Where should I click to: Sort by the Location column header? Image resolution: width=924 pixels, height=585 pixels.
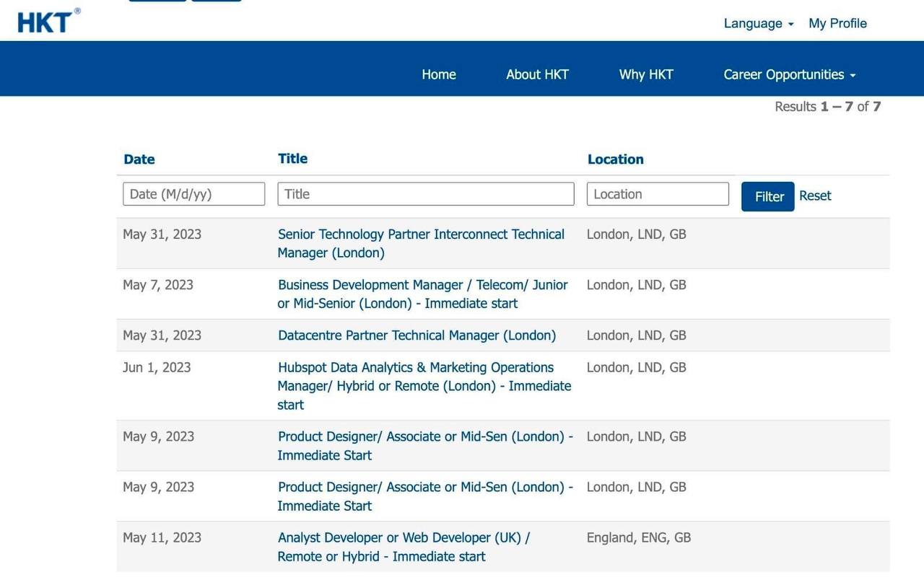(615, 159)
